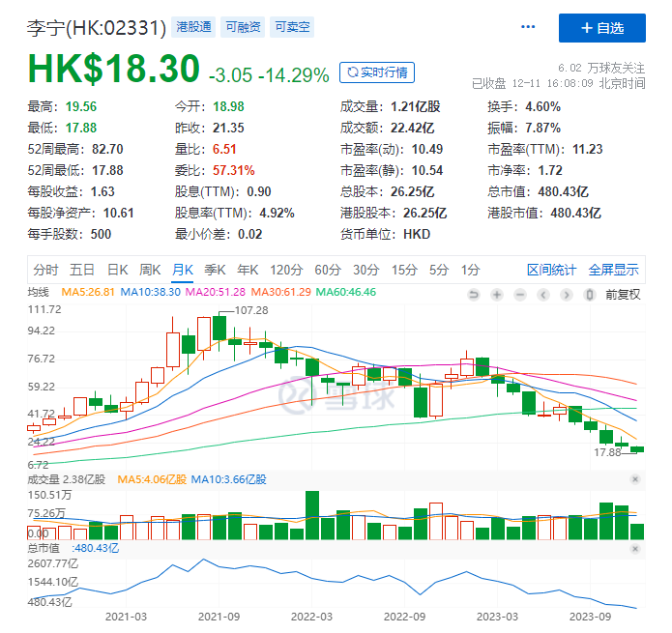This screenshot has width=672, height=633.
Task: Click the 市净率 1.72 value
Action: tap(550, 170)
